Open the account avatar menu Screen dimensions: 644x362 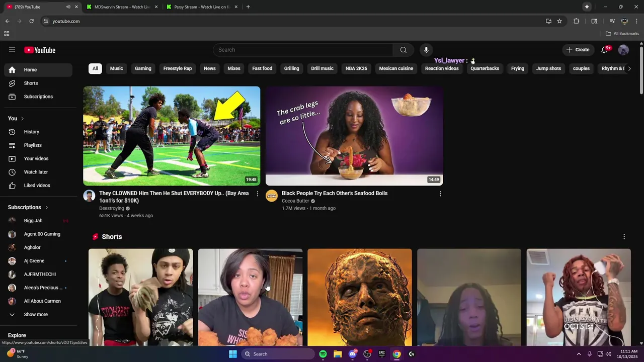623,50
